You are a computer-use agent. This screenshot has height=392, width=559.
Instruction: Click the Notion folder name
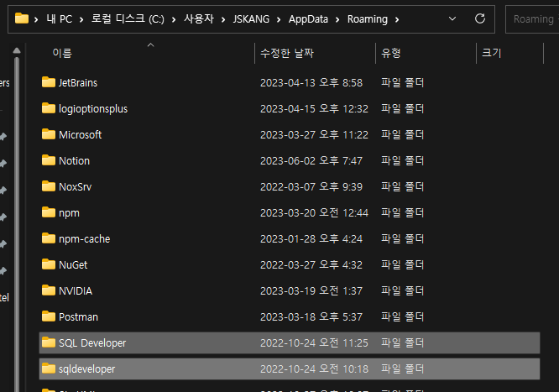[74, 161]
